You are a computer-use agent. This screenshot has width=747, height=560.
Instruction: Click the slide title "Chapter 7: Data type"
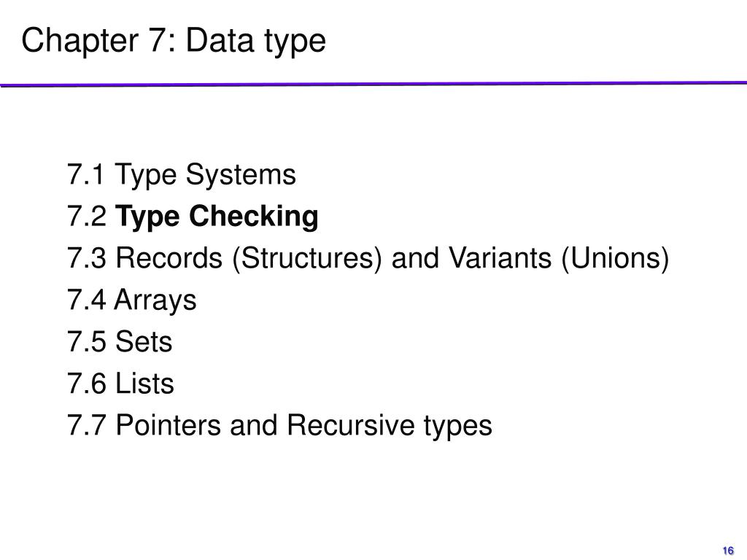[174, 42]
